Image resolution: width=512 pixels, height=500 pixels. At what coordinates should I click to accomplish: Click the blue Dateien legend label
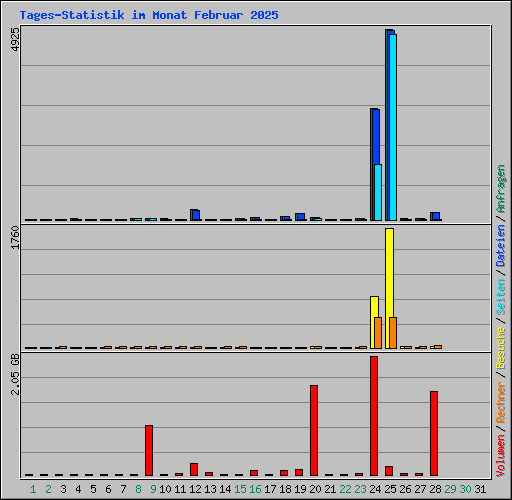click(501, 246)
